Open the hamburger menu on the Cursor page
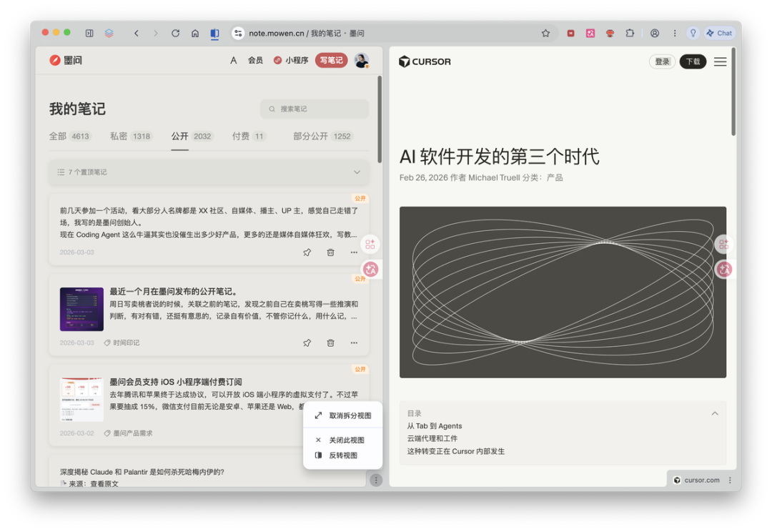Image resolution: width=772 pixels, height=532 pixels. coord(720,61)
